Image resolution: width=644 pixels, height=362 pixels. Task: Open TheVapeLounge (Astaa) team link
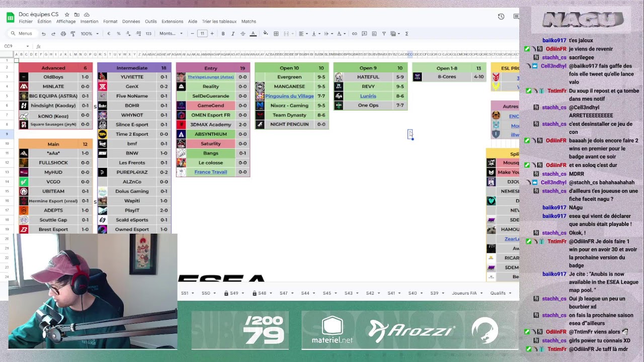tap(211, 77)
